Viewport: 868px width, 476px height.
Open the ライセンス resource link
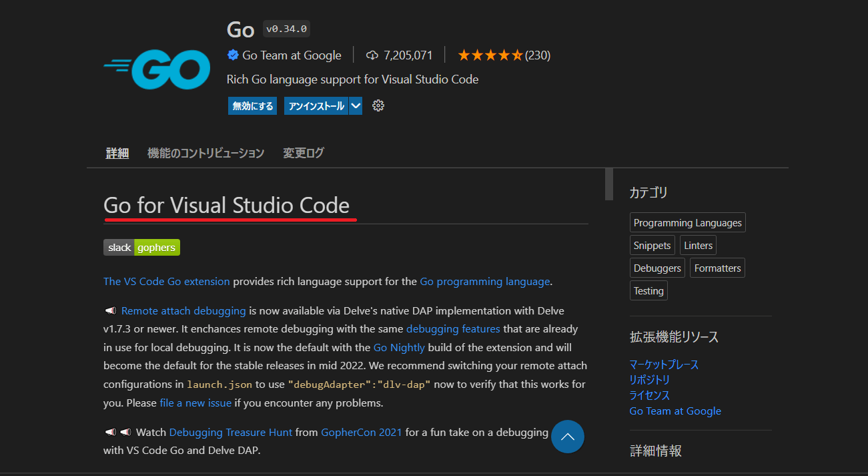pos(650,395)
